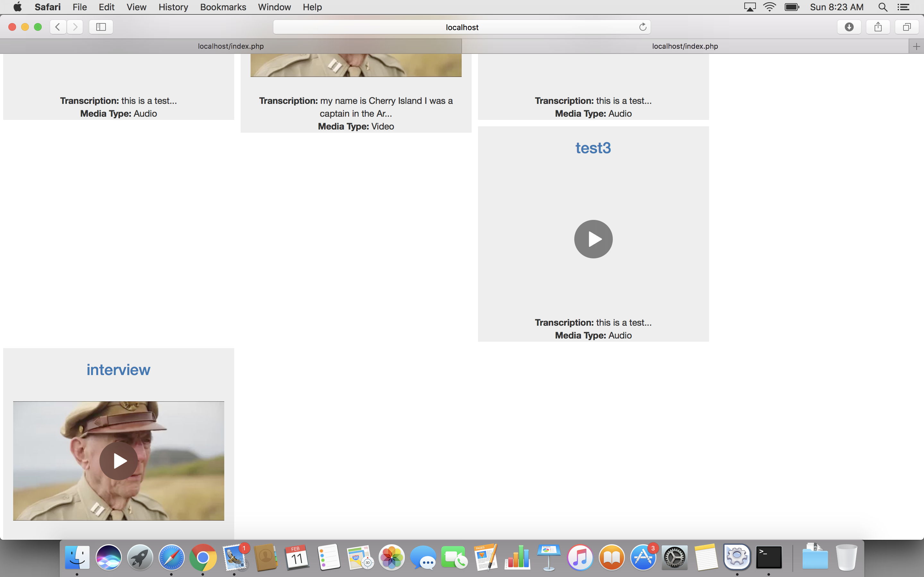
Task: Open Notification Center list icon
Action: click(x=903, y=7)
